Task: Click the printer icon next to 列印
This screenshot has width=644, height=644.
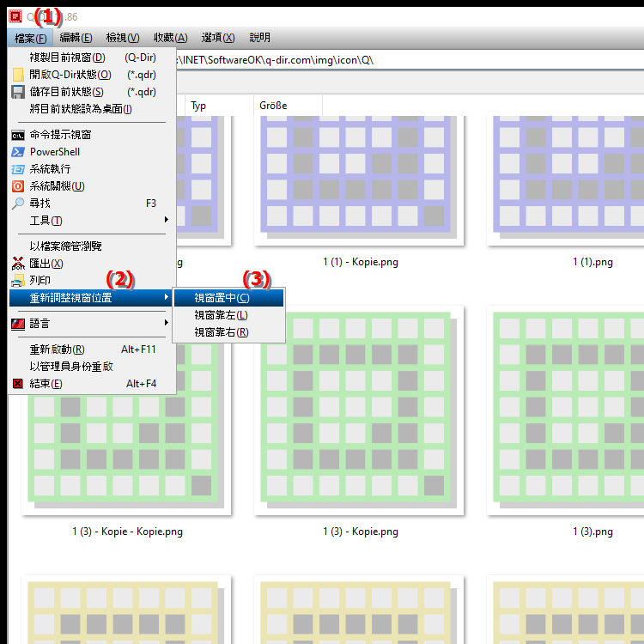Action: [18, 281]
